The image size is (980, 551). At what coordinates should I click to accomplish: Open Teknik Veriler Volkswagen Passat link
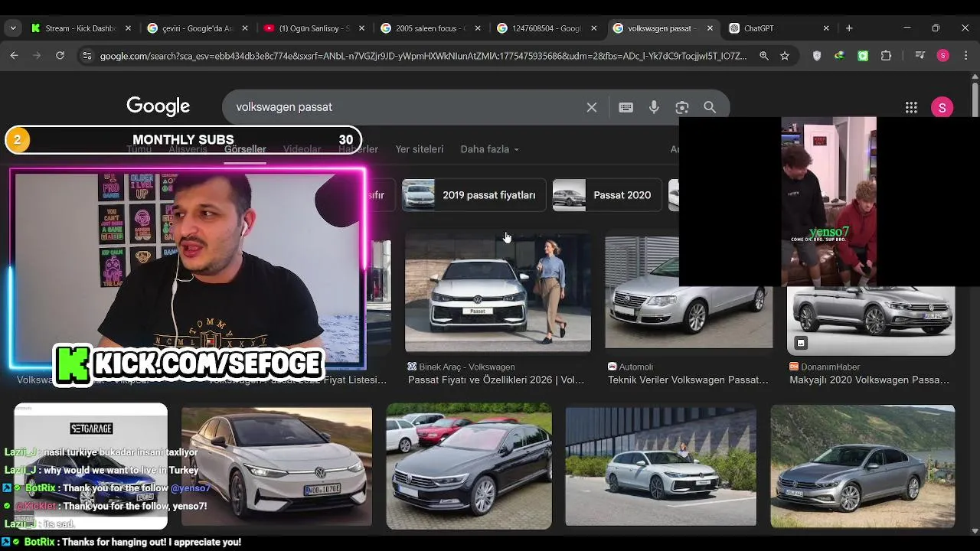pyautogui.click(x=688, y=380)
